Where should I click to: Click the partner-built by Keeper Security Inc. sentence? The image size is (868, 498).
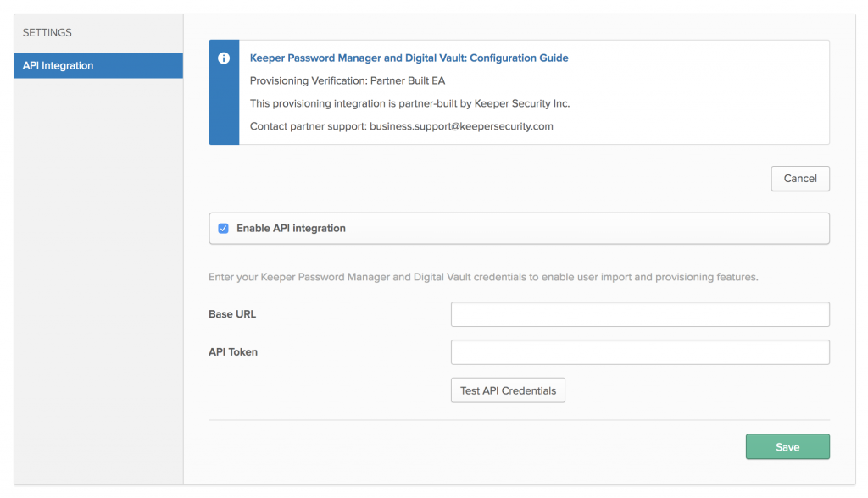409,103
